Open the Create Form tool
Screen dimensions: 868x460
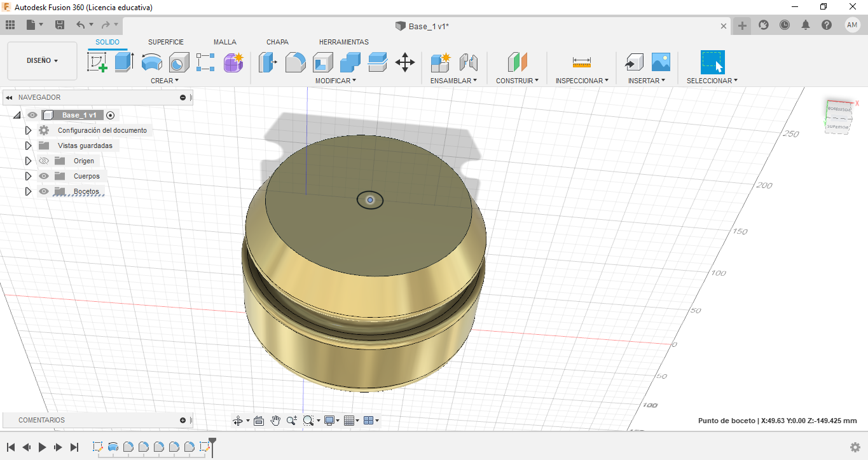coord(233,62)
